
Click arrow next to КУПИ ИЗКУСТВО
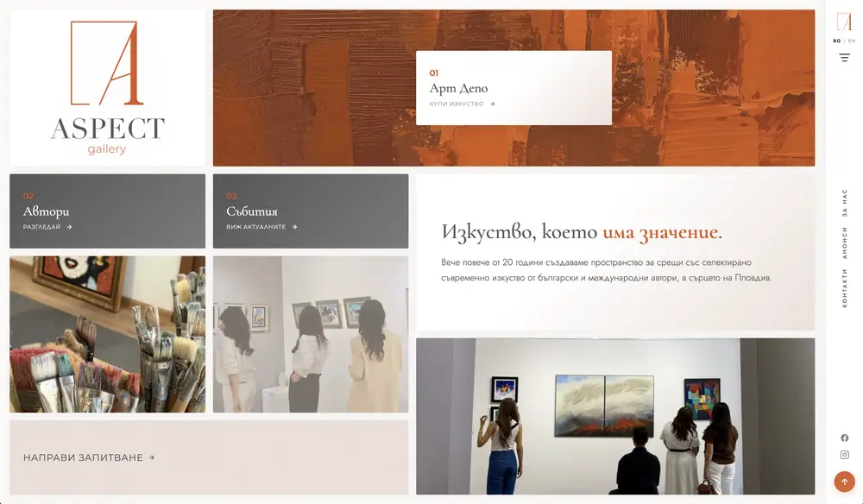click(492, 104)
